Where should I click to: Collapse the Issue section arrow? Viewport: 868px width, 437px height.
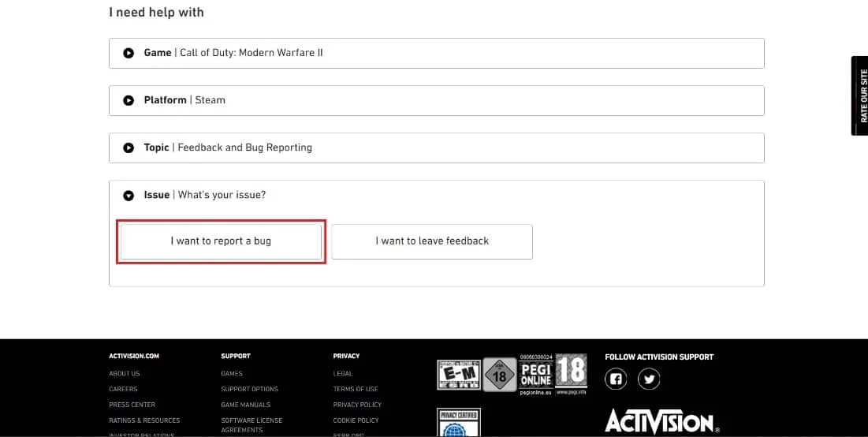129,196
